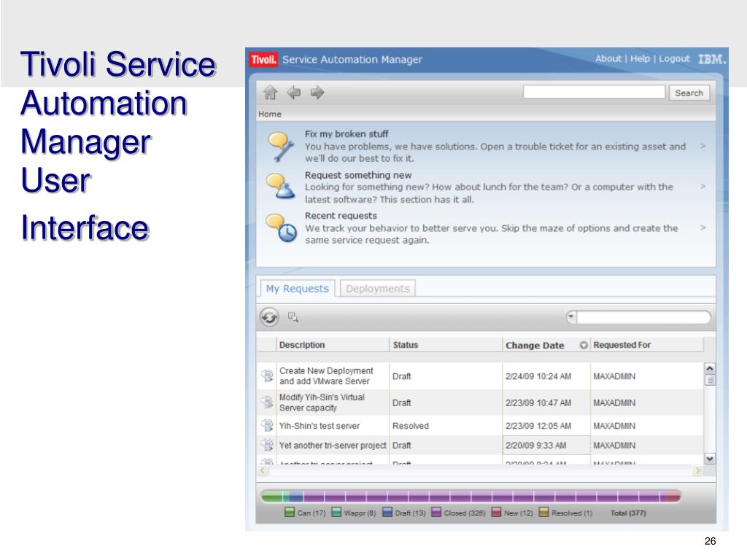Click the requests filter text field
747x560 pixels.
pyautogui.click(x=643, y=317)
